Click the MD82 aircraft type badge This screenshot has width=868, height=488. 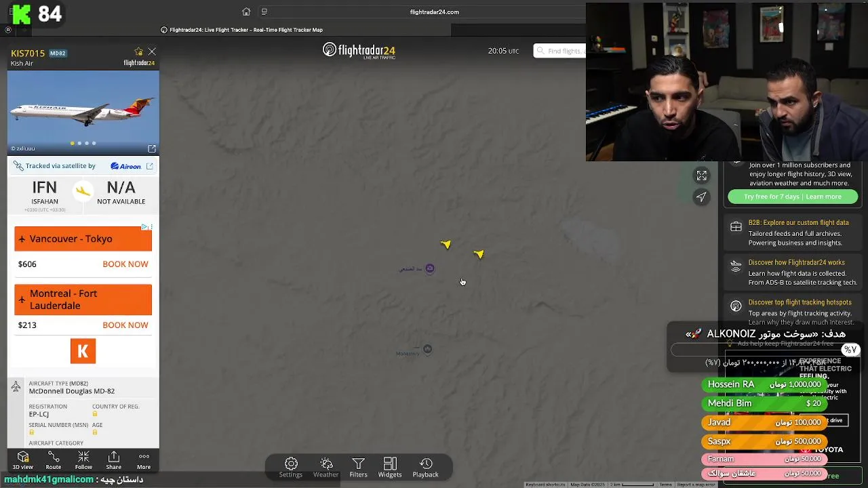pos(58,53)
